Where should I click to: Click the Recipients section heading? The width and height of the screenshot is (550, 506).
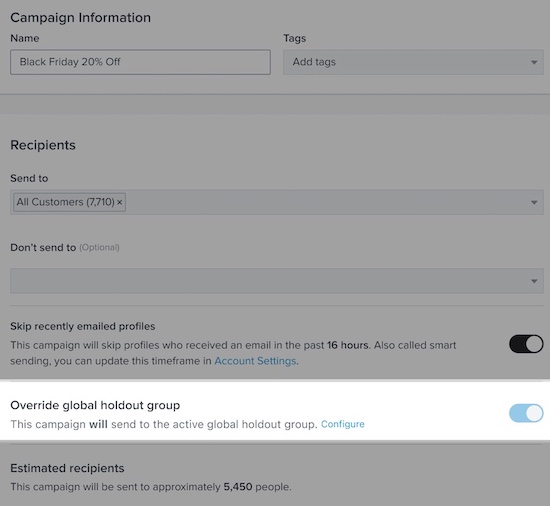[43, 145]
